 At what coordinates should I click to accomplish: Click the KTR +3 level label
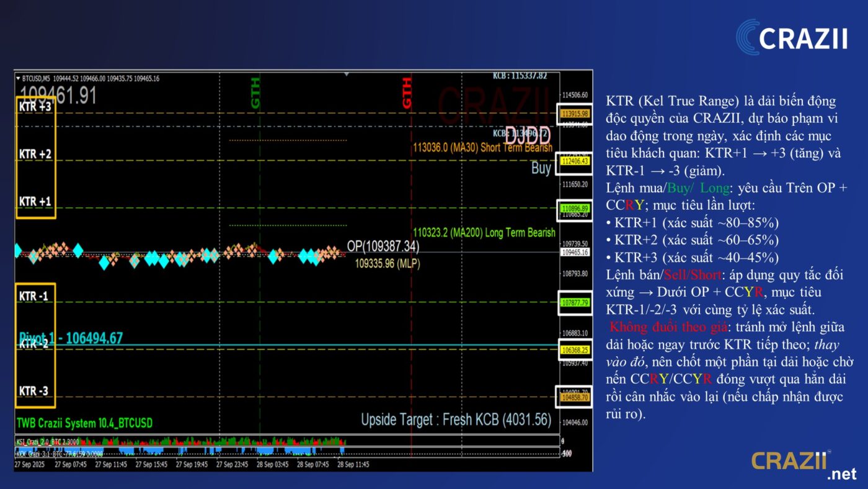point(35,106)
